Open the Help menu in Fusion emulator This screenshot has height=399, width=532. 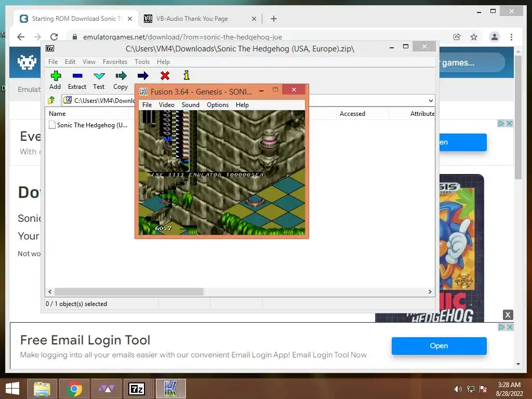(x=242, y=105)
